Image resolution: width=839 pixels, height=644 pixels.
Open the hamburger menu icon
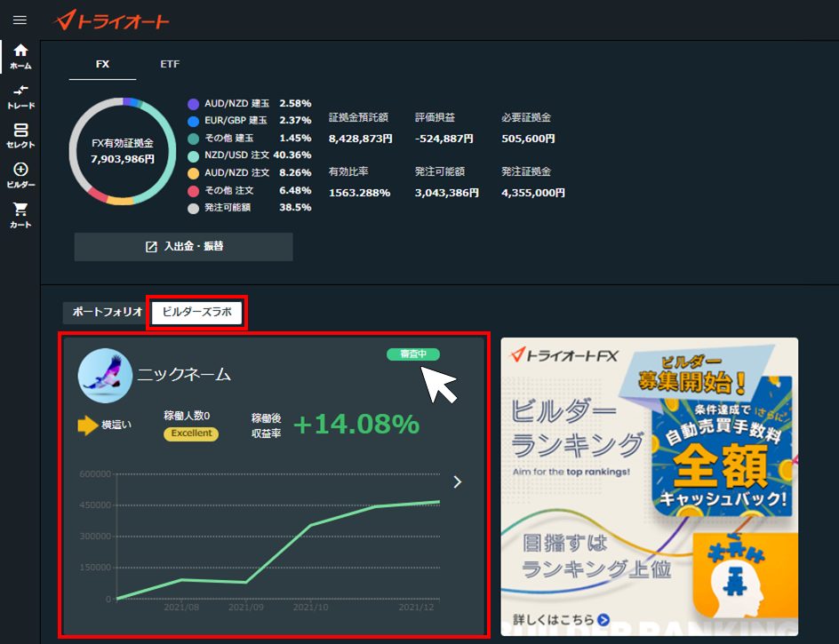20,20
